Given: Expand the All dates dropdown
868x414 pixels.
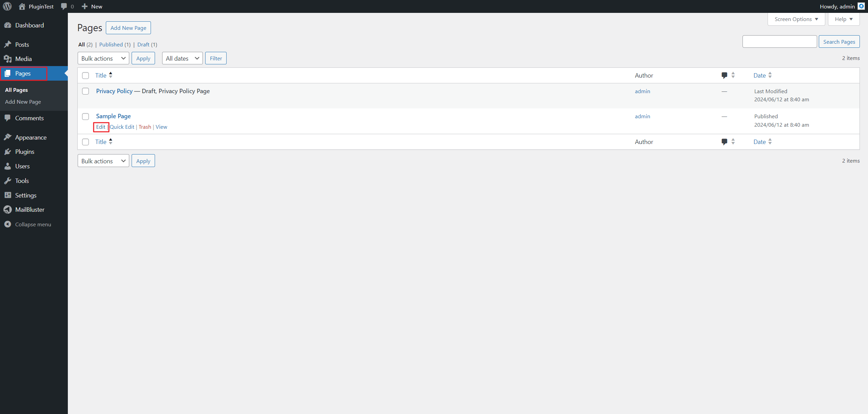Looking at the screenshot, I should 182,58.
